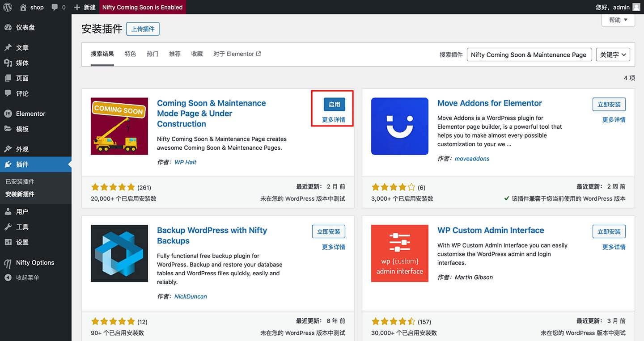
Task: Click the 收起菜单 label text
Action: (28, 278)
